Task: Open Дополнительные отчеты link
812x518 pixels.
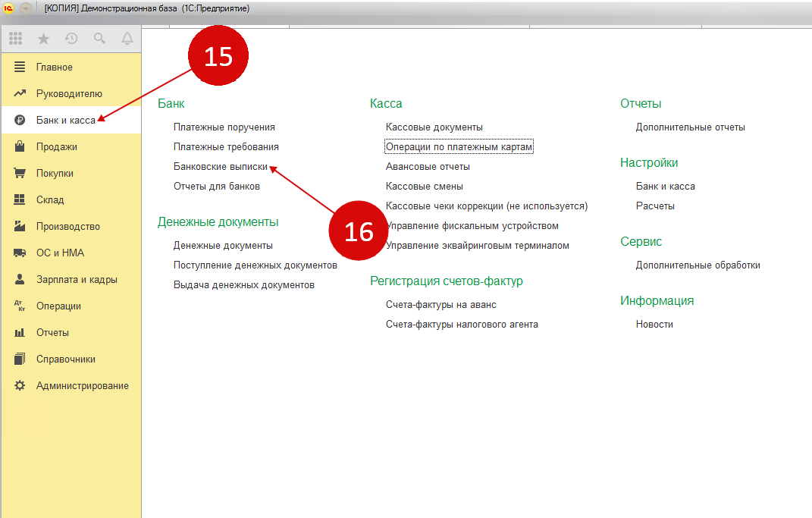Action: [x=690, y=127]
